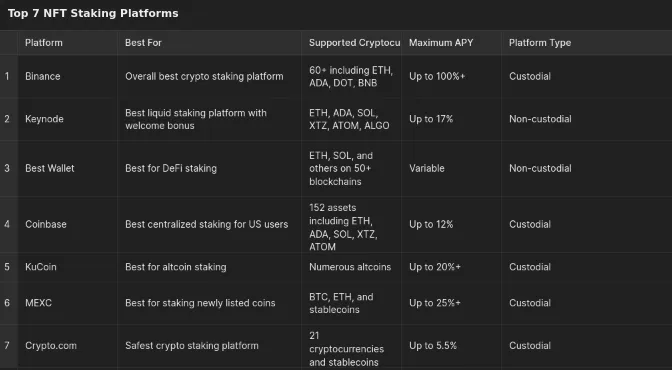Viewport: 672px width, 370px height.
Task: Select the KuCoin cell
Action: tap(67, 267)
